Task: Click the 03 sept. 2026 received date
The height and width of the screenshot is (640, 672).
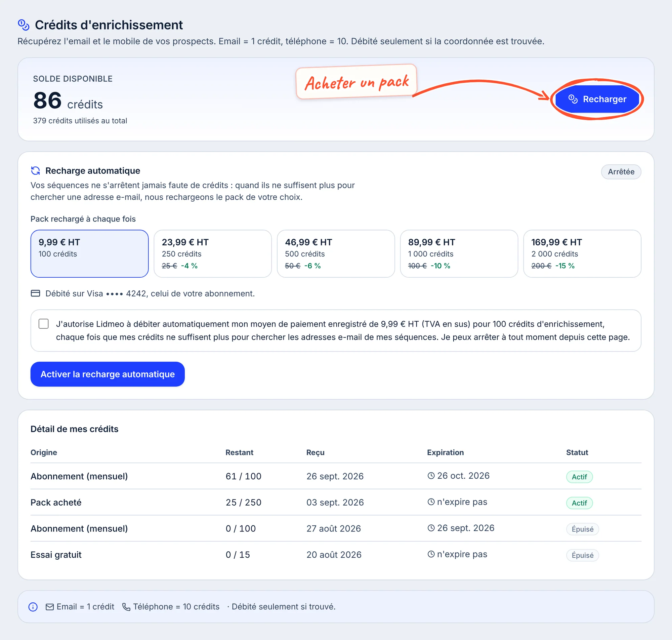Action: point(335,503)
